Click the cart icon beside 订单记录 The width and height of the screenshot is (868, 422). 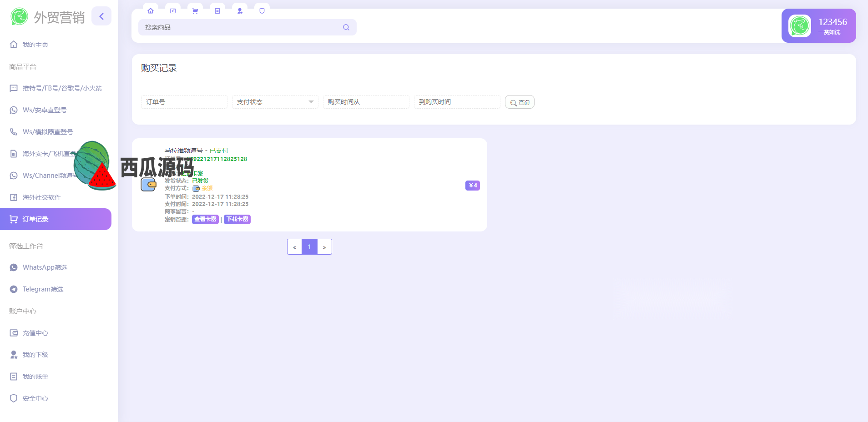(14, 219)
